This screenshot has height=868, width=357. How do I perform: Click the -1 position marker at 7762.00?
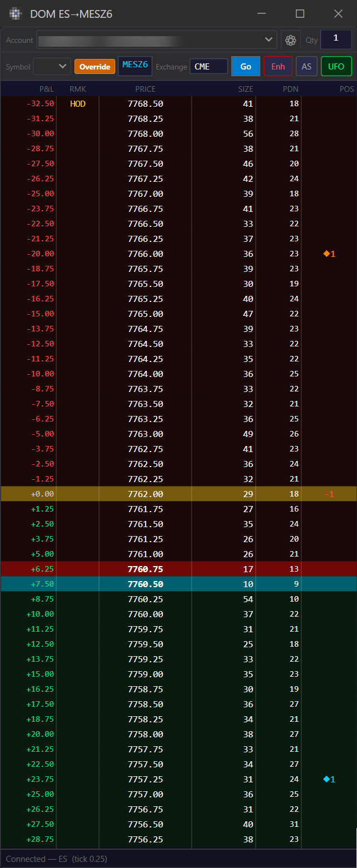tap(329, 494)
